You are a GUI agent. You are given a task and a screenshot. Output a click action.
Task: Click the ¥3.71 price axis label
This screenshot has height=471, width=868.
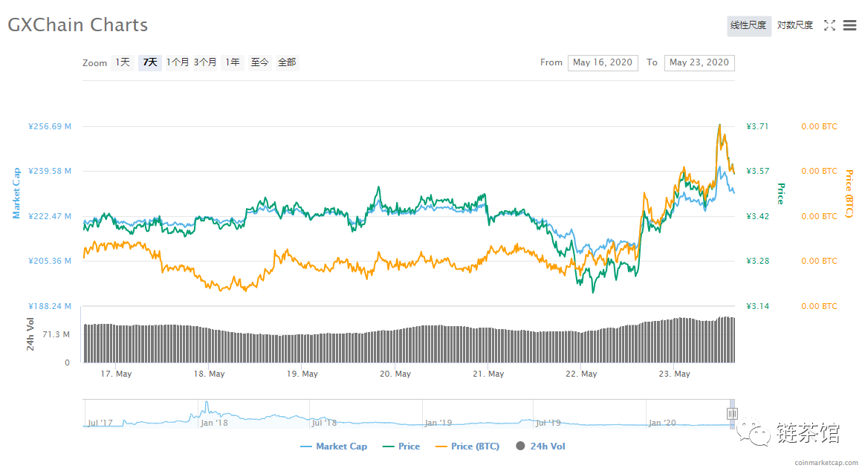point(757,127)
